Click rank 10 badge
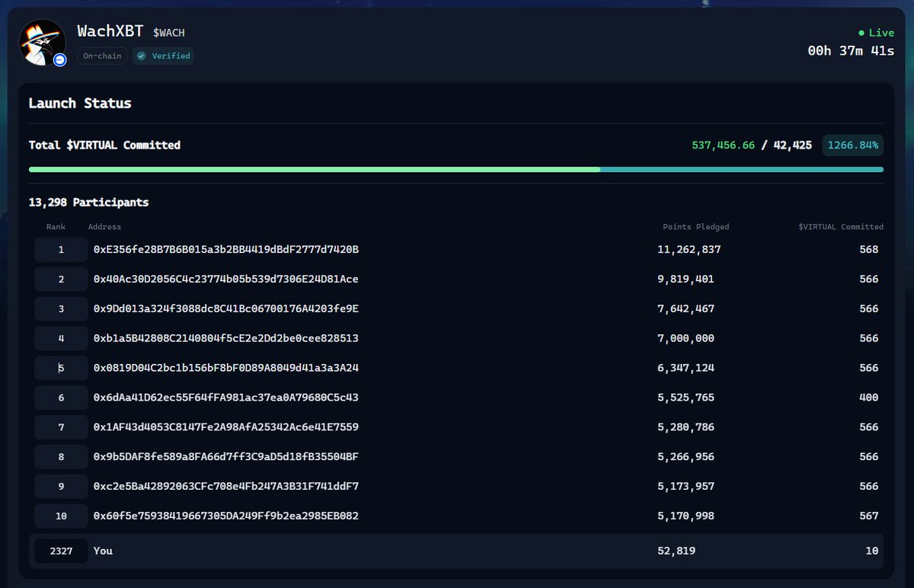The width and height of the screenshot is (914, 588). coord(61,516)
